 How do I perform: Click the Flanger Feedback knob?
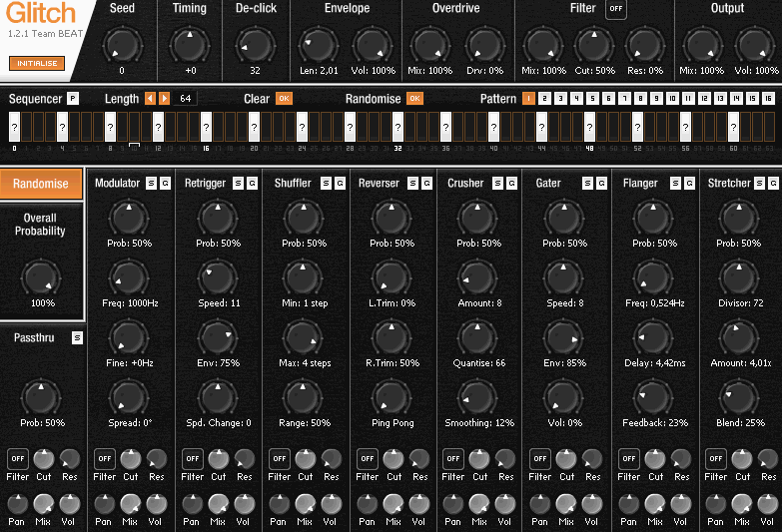[653, 398]
